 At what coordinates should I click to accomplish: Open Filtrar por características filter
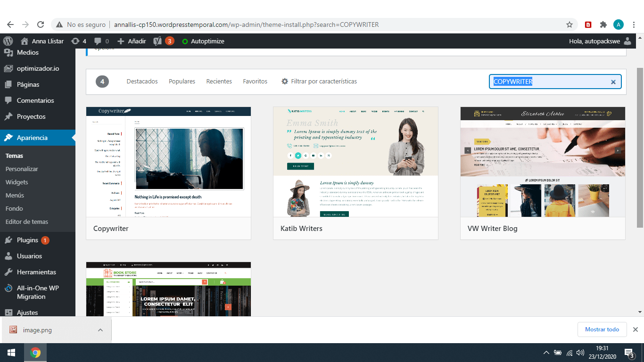[x=319, y=82]
